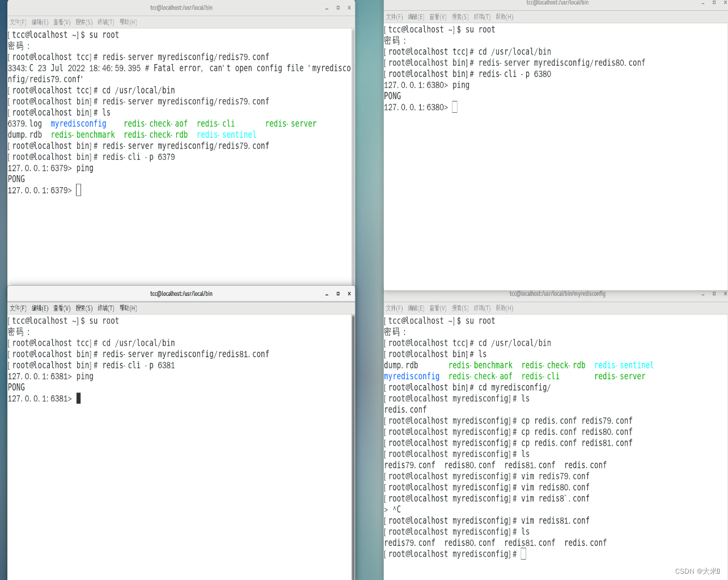Click 'redis-server myredisconfig/redis81.conf' command line
This screenshot has width=728, height=580.
tap(138, 354)
